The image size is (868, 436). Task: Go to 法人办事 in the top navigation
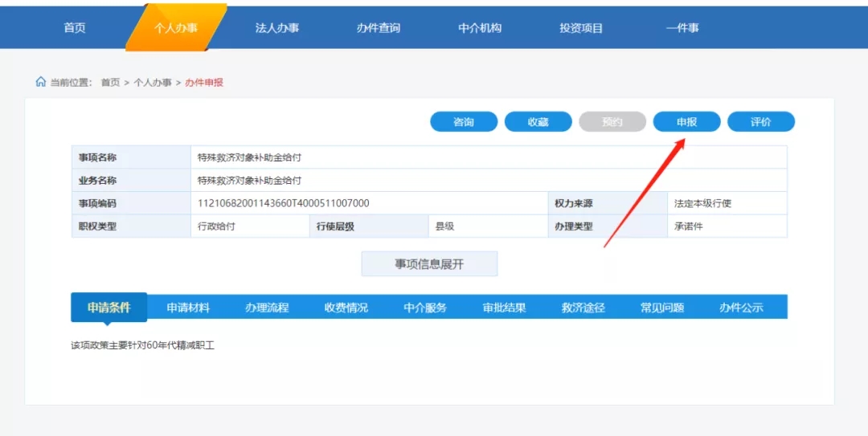[276, 28]
